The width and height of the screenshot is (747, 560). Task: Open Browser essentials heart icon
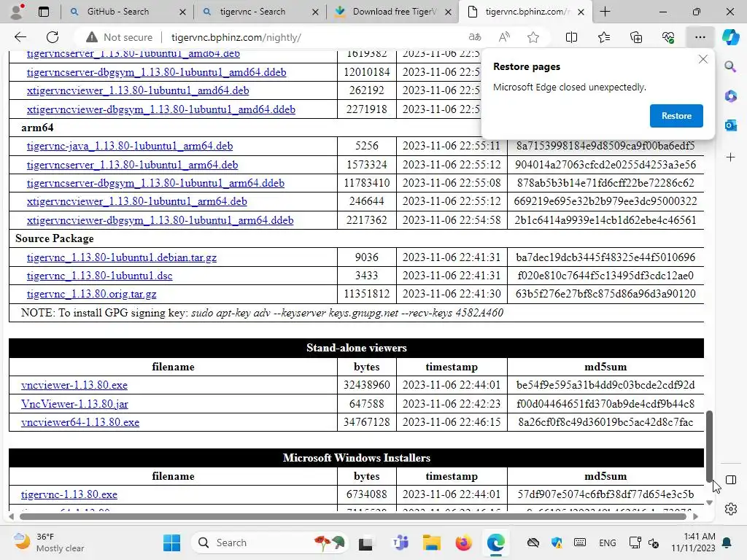[x=668, y=37]
